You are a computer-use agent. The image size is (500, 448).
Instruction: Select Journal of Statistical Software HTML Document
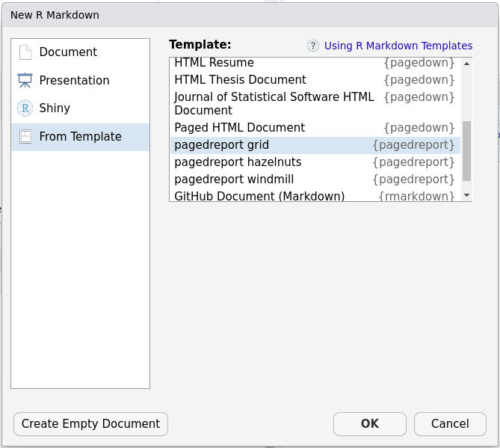pyautogui.click(x=274, y=103)
